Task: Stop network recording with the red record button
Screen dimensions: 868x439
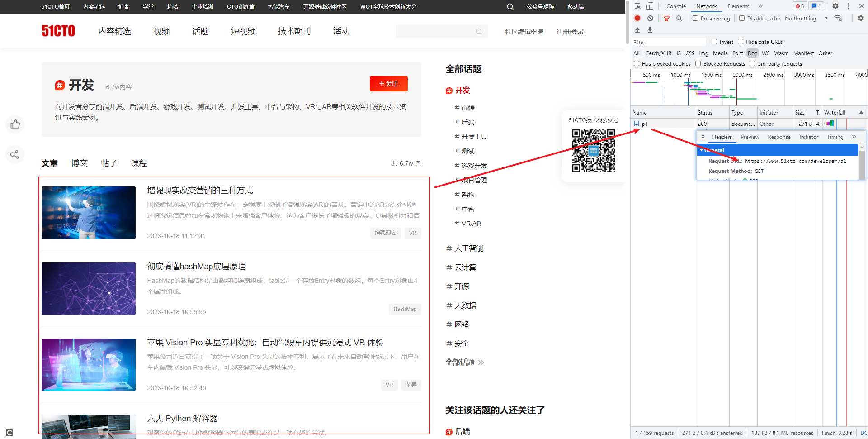Action: (x=637, y=18)
